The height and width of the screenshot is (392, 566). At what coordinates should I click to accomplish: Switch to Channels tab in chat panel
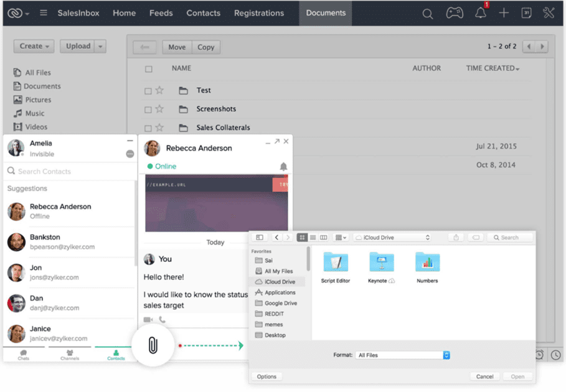70,355
